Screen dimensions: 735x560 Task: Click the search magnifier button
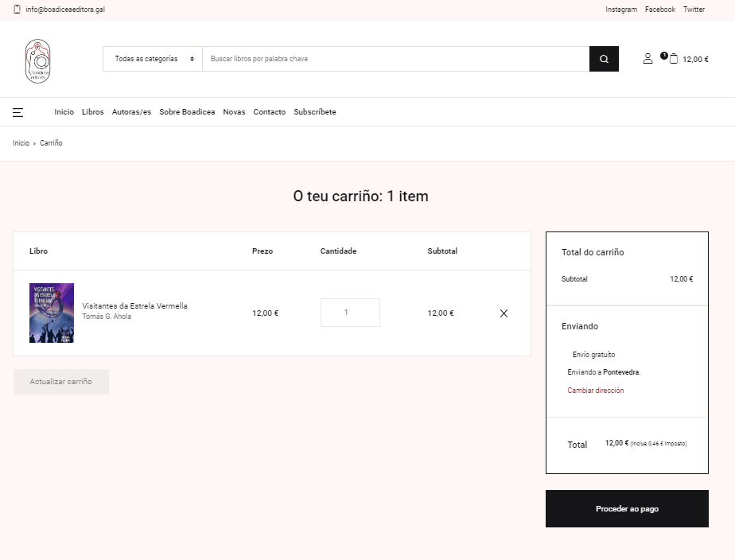(x=604, y=59)
